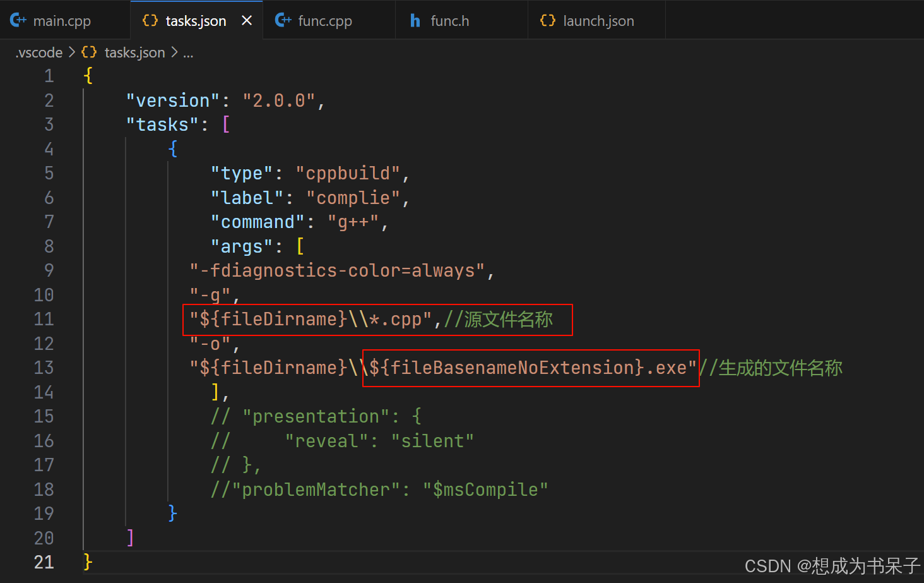The image size is (924, 583).
Task: Click line number 11 in the gutter
Action: [x=44, y=319]
